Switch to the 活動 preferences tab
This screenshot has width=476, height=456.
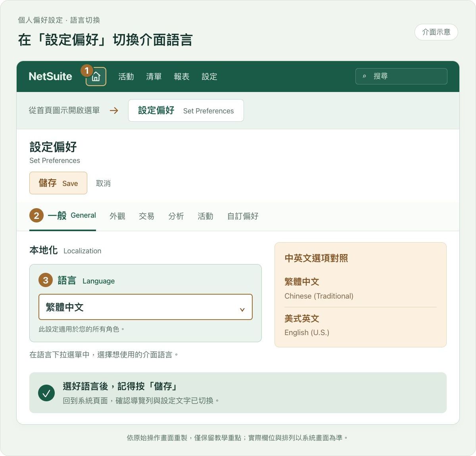coord(205,216)
